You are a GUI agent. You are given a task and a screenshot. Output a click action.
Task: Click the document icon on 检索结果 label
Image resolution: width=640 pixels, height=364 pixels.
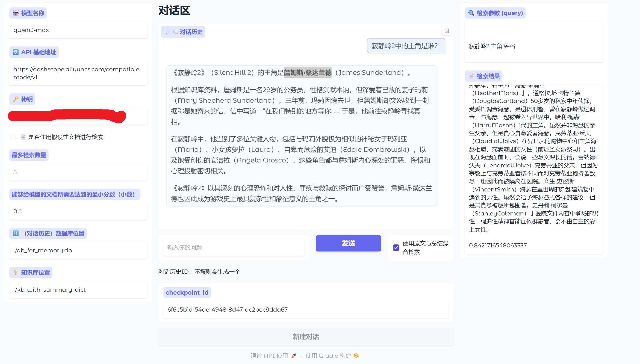click(471, 76)
